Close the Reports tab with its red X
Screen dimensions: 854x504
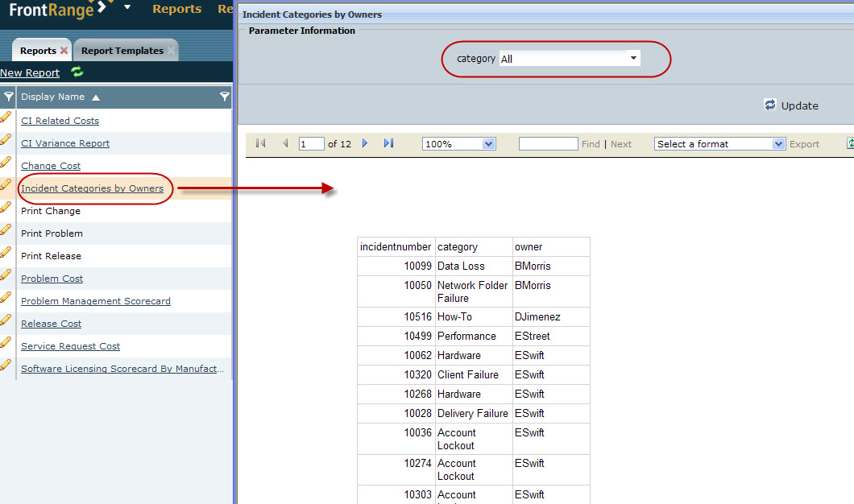click(x=64, y=51)
